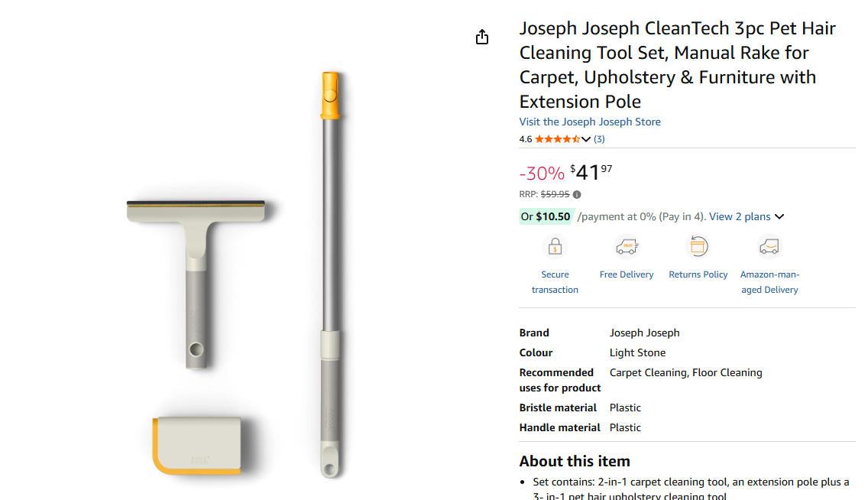Open the (3) reviews count link

click(x=599, y=139)
